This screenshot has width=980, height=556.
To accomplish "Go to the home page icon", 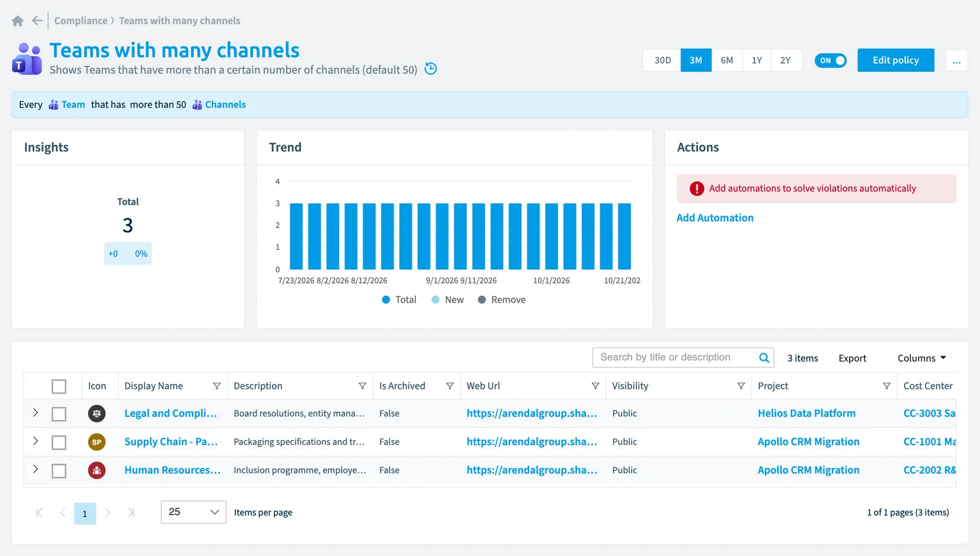I will tap(18, 21).
